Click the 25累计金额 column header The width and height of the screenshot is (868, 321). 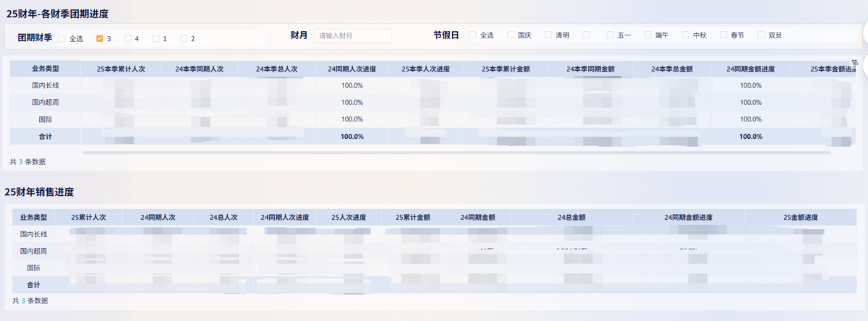(413, 217)
